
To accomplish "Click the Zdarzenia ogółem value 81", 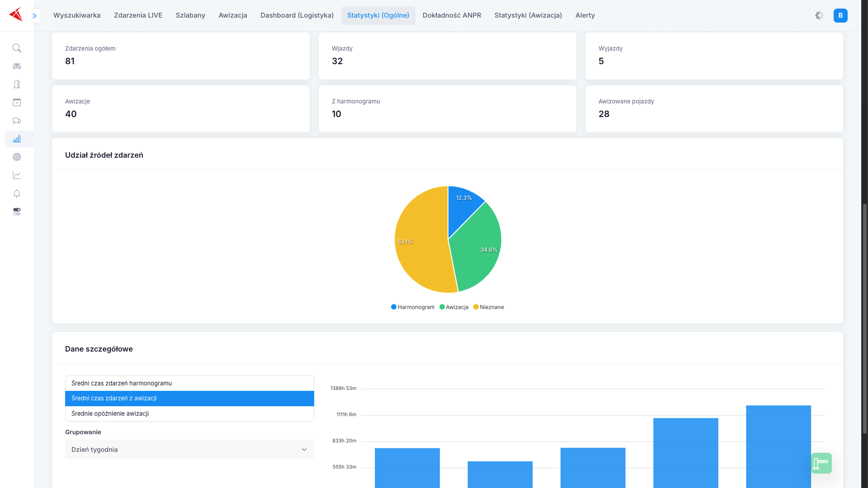I will (70, 61).
